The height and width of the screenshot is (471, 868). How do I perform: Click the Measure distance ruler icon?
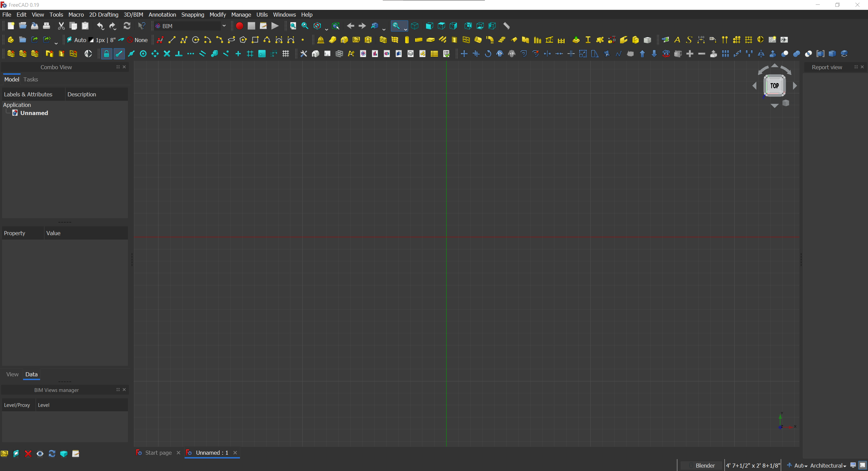pos(506,26)
